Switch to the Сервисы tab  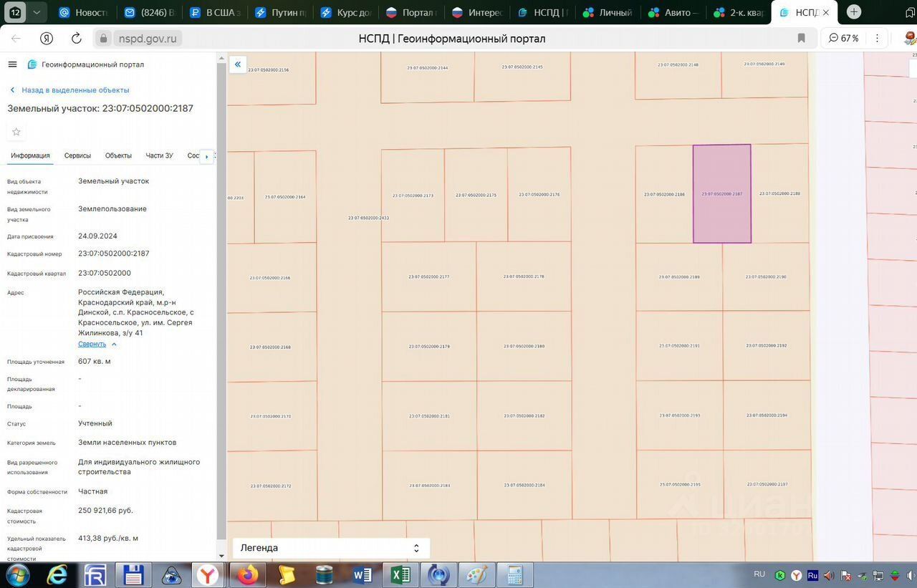point(77,155)
